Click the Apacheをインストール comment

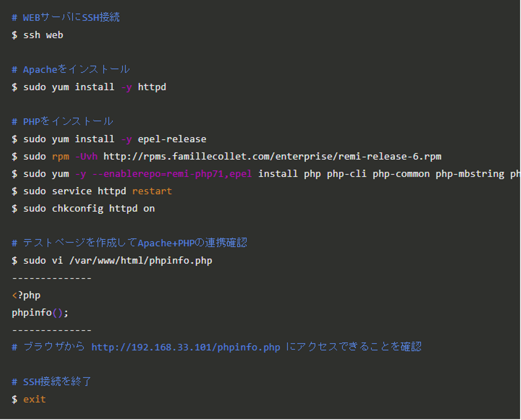(x=76, y=69)
